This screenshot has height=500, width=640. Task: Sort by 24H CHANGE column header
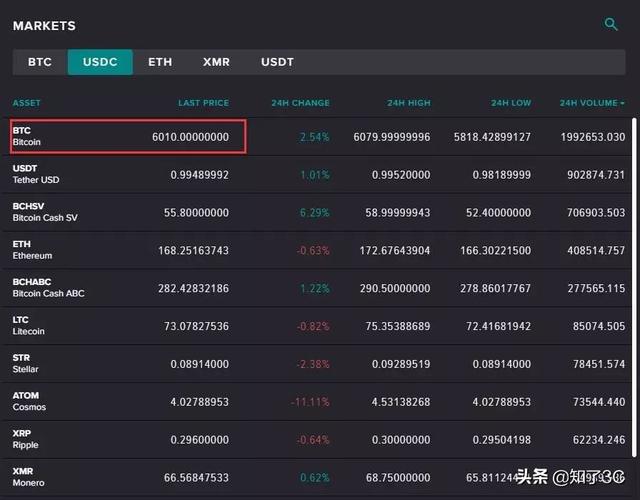pos(300,103)
